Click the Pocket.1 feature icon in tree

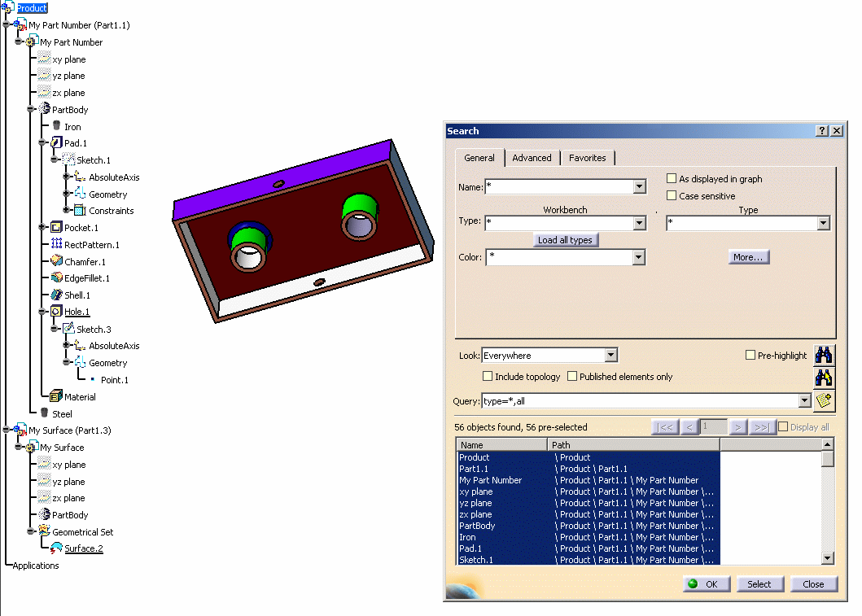56,228
